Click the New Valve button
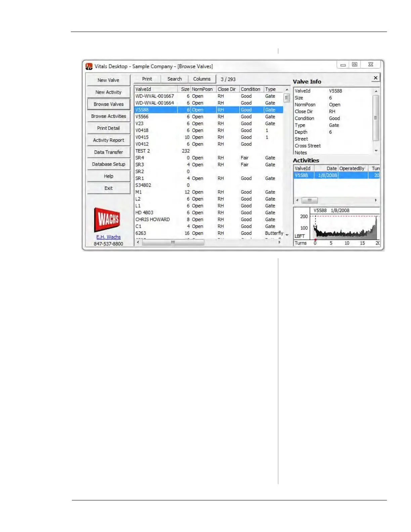 (108, 80)
